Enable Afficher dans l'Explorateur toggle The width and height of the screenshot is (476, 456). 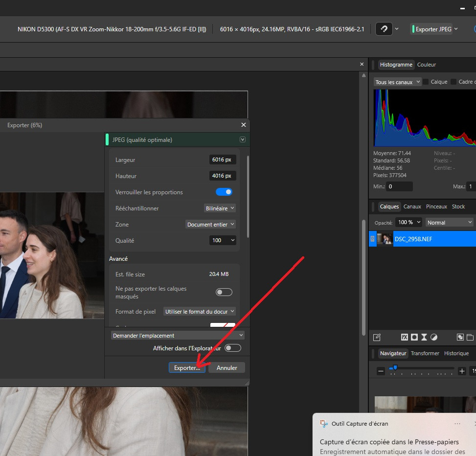click(233, 348)
